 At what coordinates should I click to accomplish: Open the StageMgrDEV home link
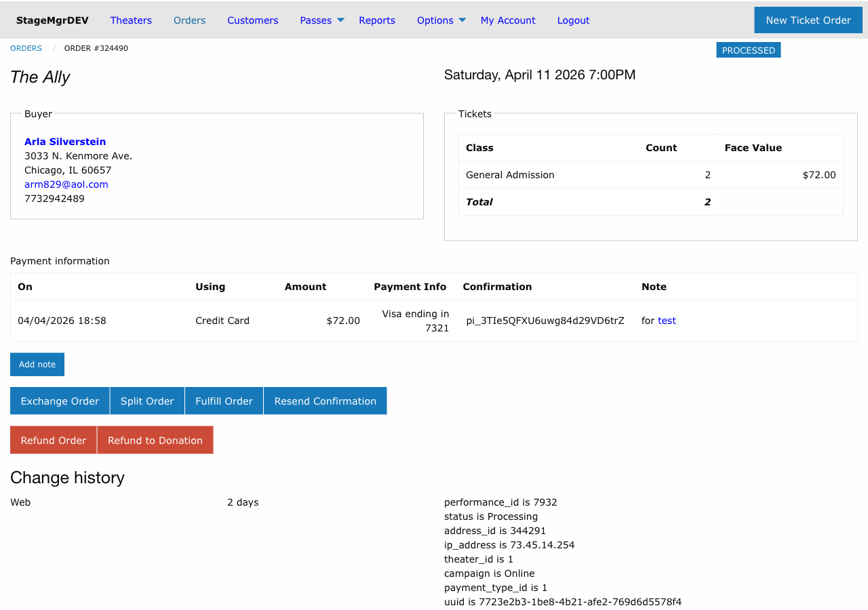pyautogui.click(x=52, y=20)
